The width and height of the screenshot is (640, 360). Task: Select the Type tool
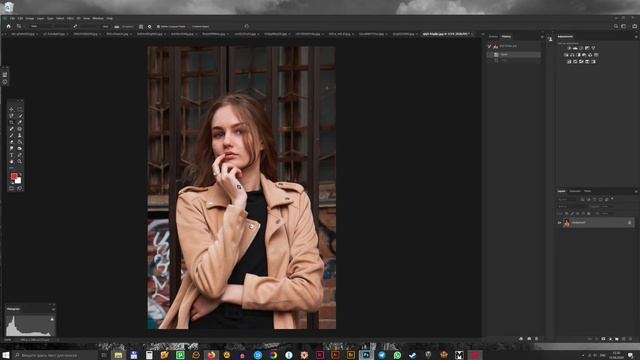11,155
